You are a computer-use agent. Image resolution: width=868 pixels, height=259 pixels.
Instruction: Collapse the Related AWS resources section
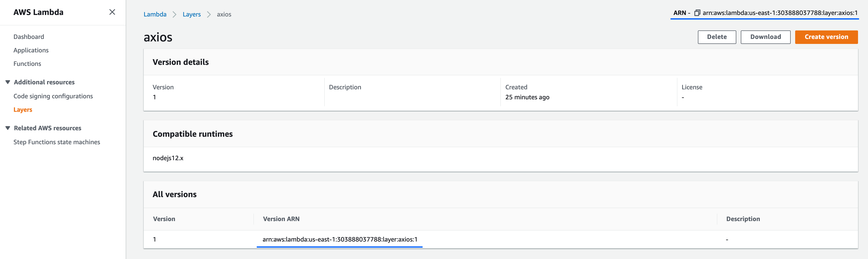pyautogui.click(x=8, y=128)
